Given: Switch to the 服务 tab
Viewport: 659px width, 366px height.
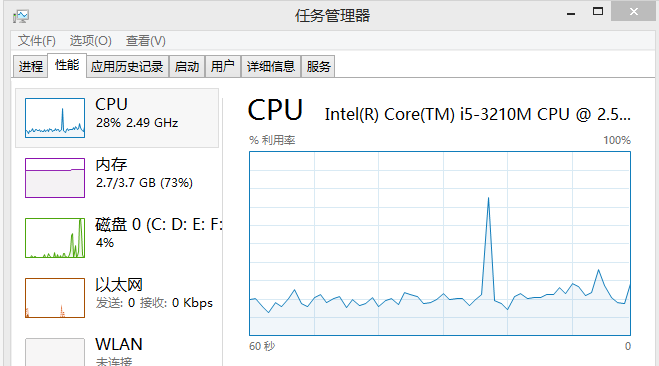Looking at the screenshot, I should (x=318, y=66).
